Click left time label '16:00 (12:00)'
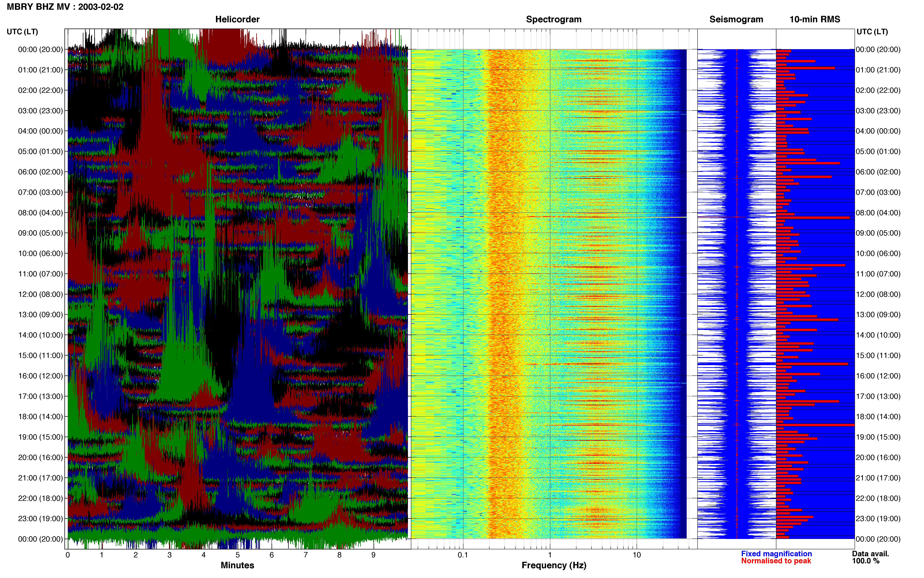Screen dimensions: 924x578 point(41,376)
